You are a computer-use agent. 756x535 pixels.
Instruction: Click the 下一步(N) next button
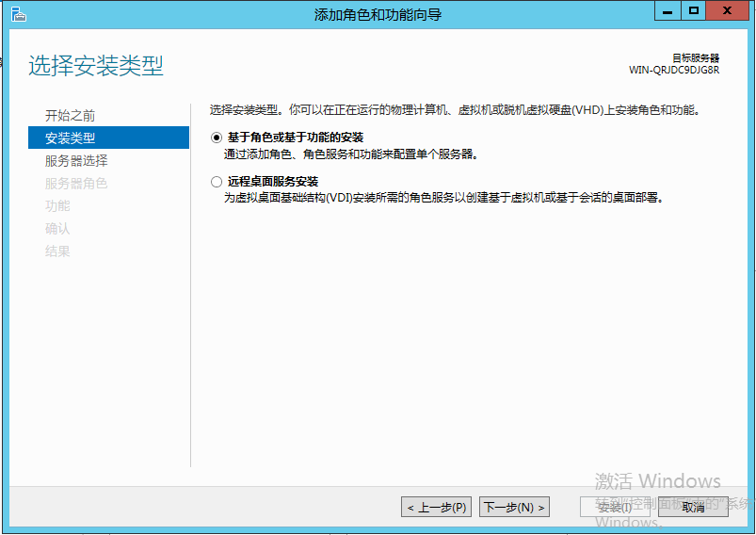[x=514, y=507]
